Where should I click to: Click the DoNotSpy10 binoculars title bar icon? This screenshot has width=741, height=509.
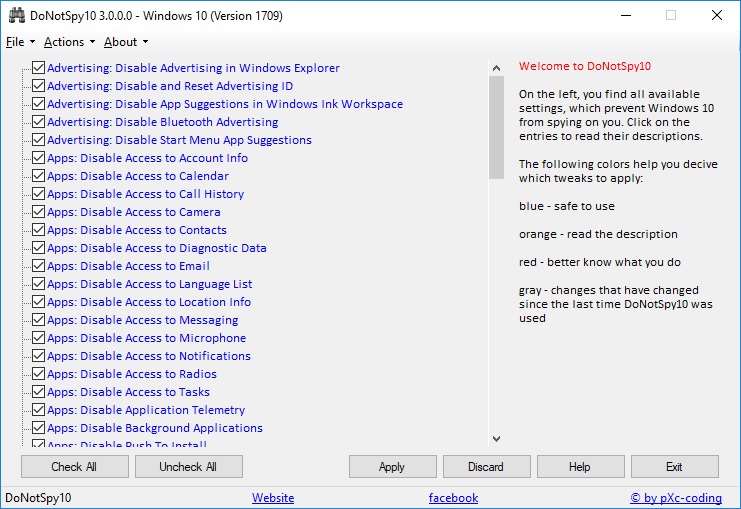[x=17, y=16]
